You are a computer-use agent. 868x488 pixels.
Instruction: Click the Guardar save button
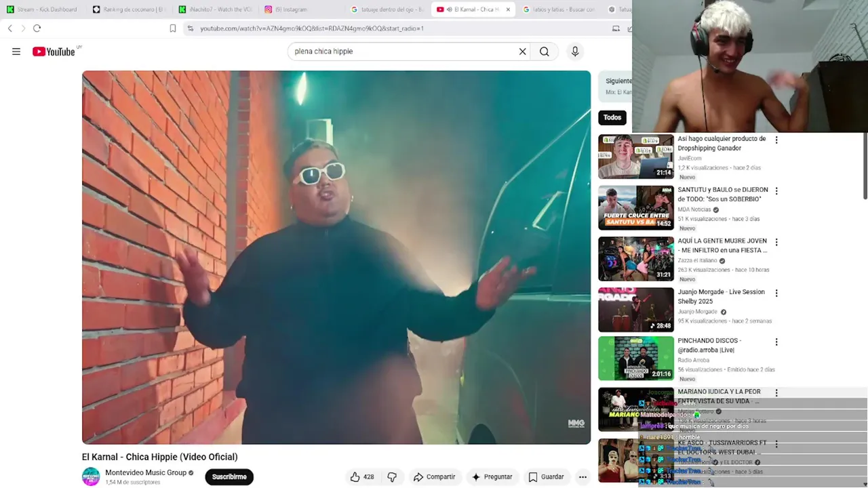point(546,477)
